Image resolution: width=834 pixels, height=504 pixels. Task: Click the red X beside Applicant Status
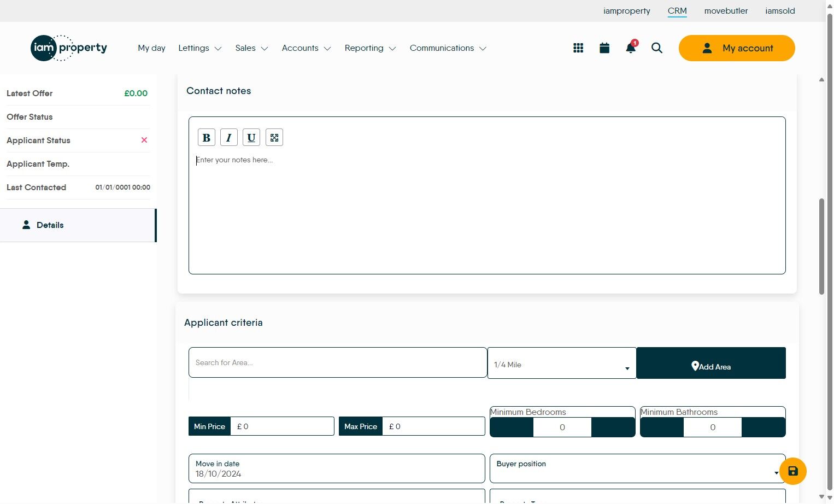144,140
